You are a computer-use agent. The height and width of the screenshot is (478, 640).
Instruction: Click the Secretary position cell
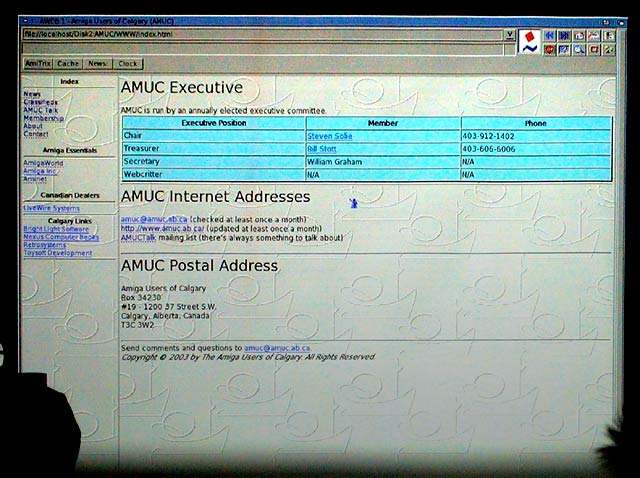pos(214,162)
